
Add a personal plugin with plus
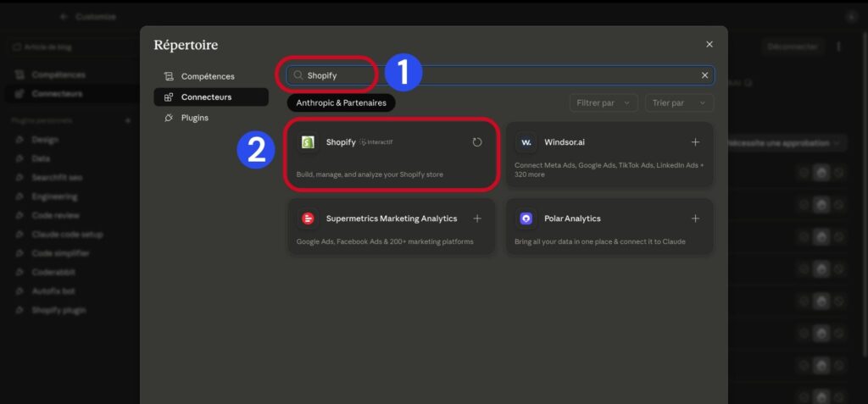click(127, 120)
